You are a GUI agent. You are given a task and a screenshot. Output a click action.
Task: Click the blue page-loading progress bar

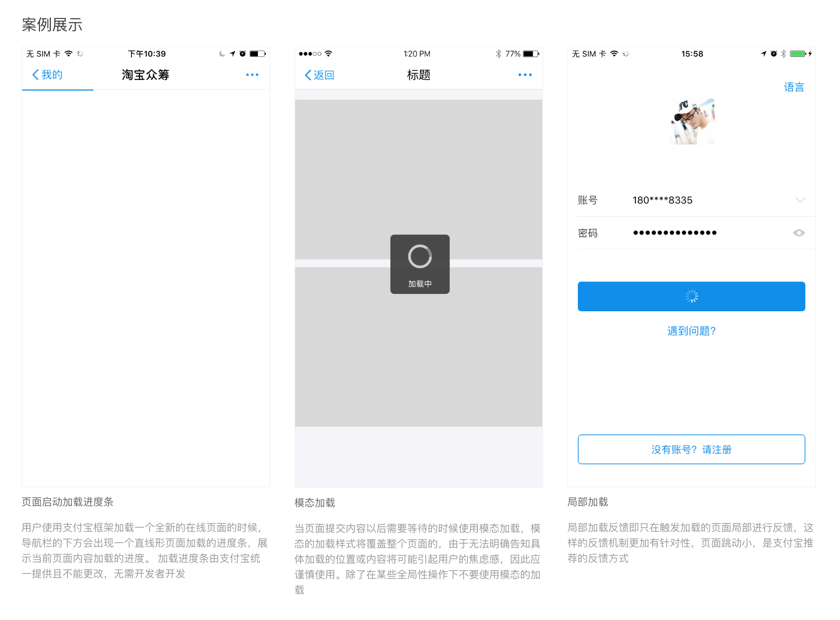pos(58,90)
